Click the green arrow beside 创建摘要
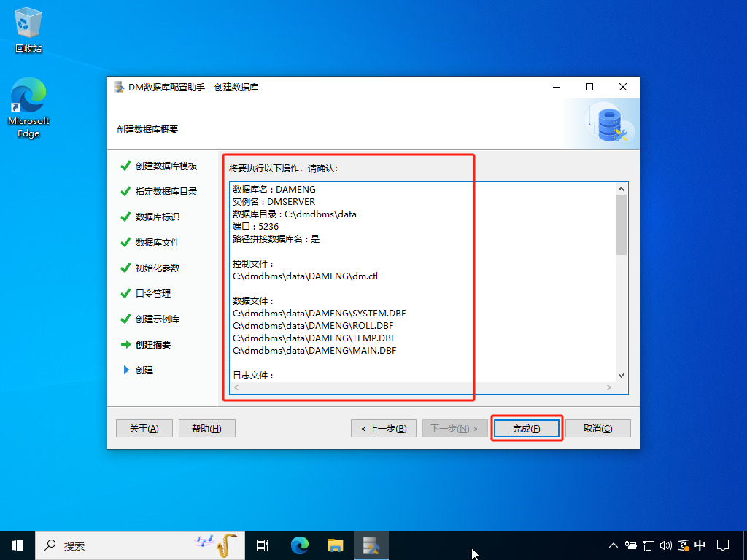Image resolution: width=747 pixels, height=560 pixels. click(x=125, y=344)
